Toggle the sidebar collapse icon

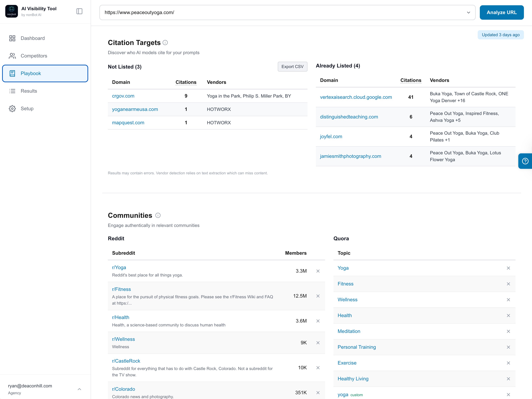click(79, 11)
